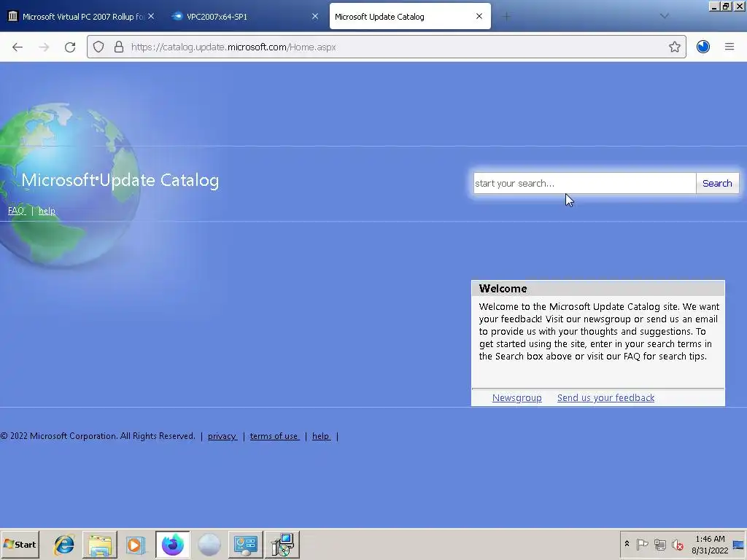Open a new browser tab
The width and height of the screenshot is (747, 560).
pos(506,17)
